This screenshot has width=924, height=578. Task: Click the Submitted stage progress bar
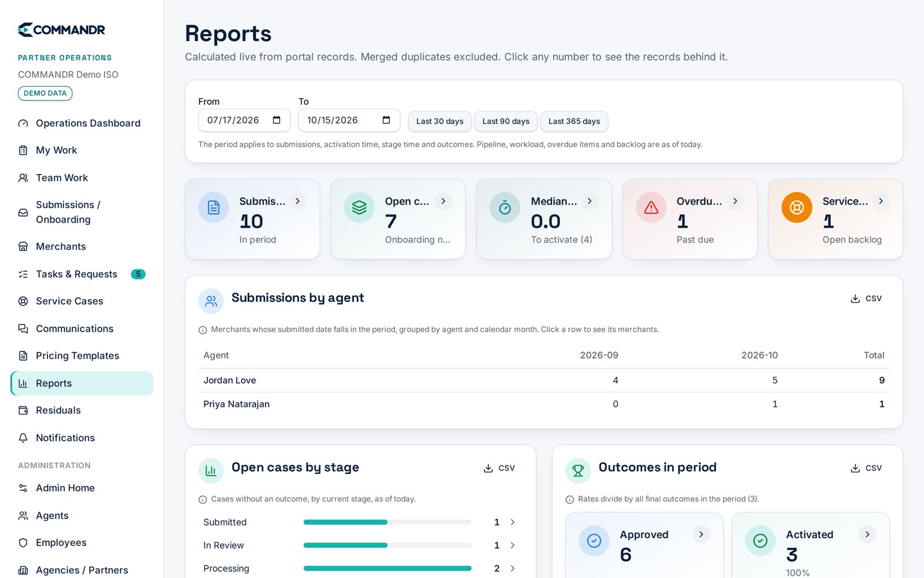[388, 522]
